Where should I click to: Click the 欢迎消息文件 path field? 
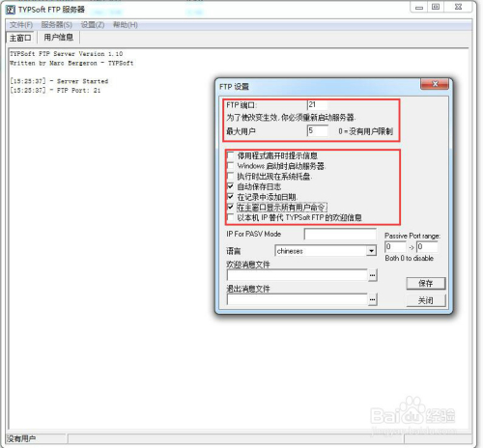tap(298, 275)
